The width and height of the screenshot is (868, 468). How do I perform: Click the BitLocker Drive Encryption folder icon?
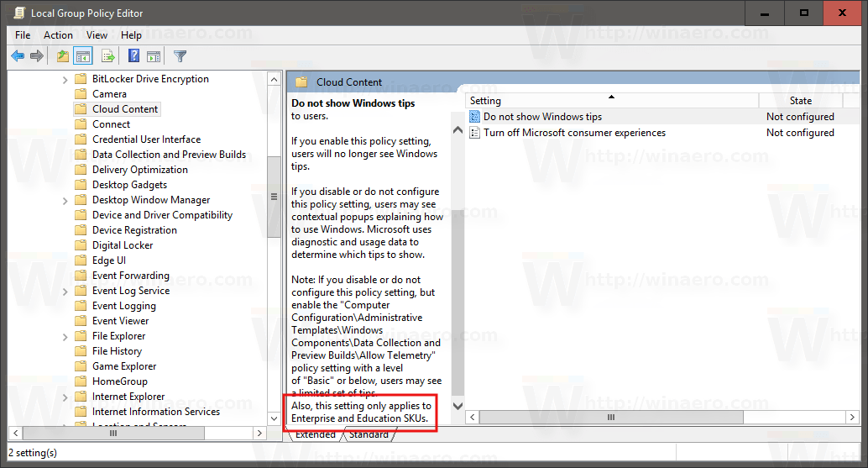[x=81, y=79]
